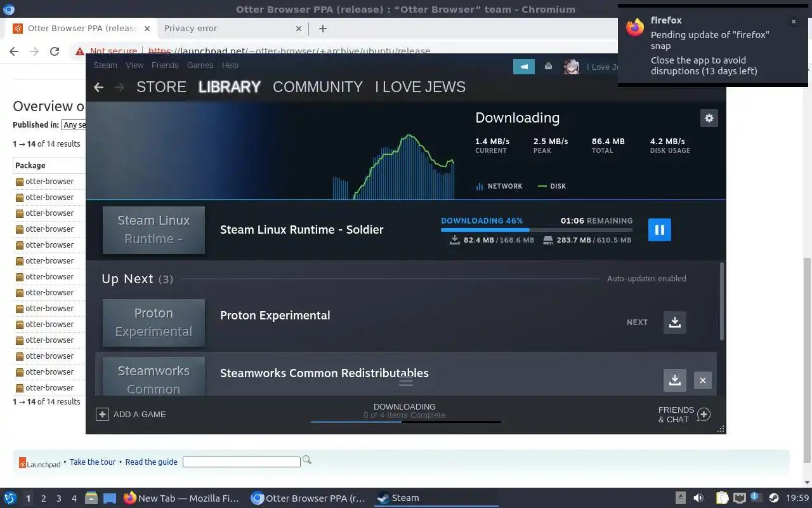Follow the Take the tour link
Image resolution: width=812 pixels, height=508 pixels.
tap(93, 462)
